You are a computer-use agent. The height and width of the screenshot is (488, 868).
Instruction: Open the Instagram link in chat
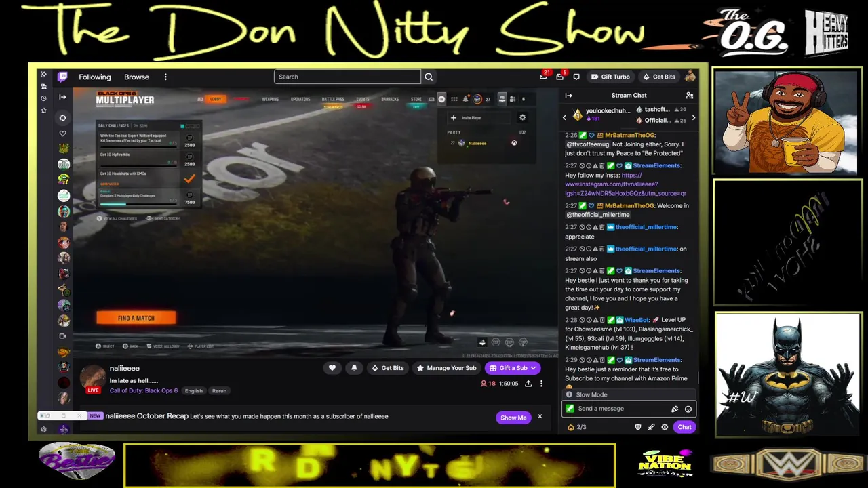pyautogui.click(x=625, y=184)
